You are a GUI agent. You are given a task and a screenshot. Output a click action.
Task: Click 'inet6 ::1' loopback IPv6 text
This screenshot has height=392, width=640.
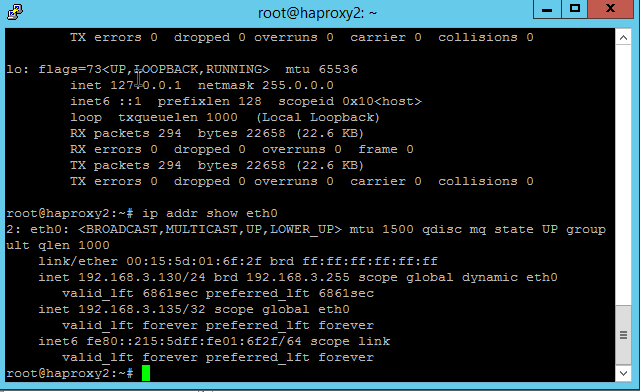[106, 101]
